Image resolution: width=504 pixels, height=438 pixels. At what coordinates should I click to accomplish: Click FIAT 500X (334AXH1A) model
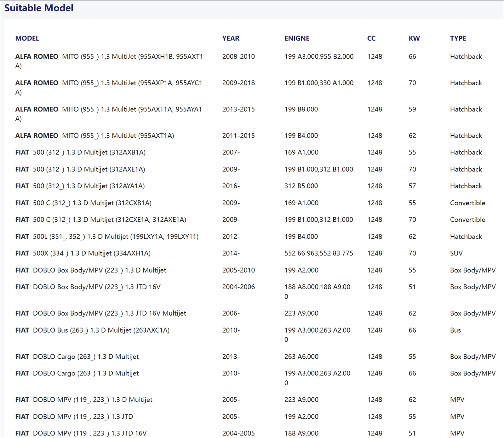83,254
